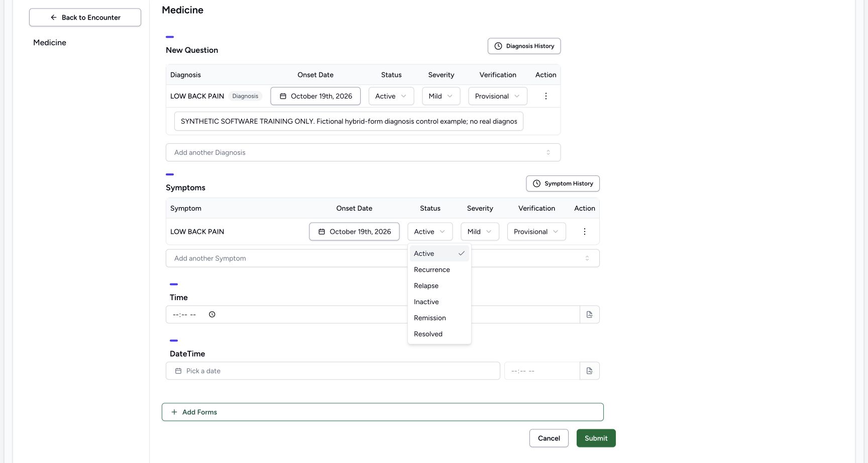The image size is (868, 463).
Task: Select Recurrence status option
Action: [440, 270]
